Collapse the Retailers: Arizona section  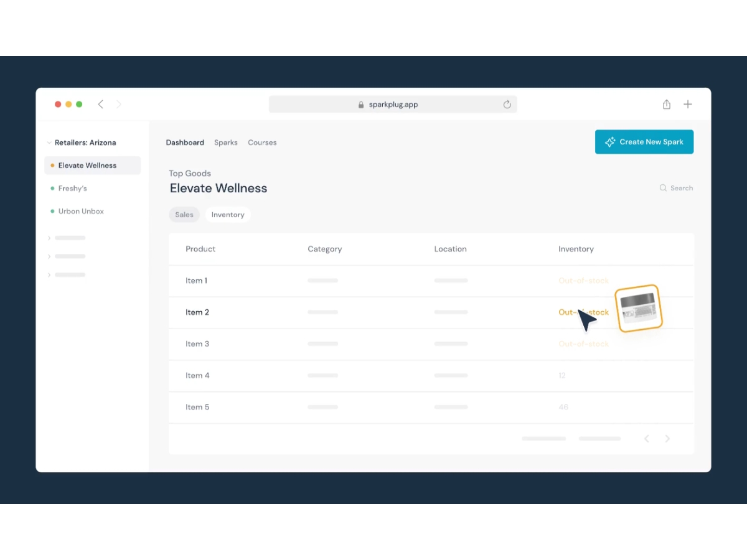[49, 142]
